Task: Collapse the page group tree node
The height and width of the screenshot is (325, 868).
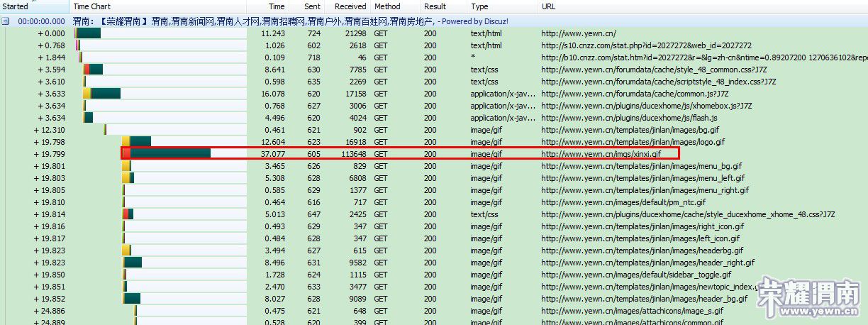Action: click(6, 21)
